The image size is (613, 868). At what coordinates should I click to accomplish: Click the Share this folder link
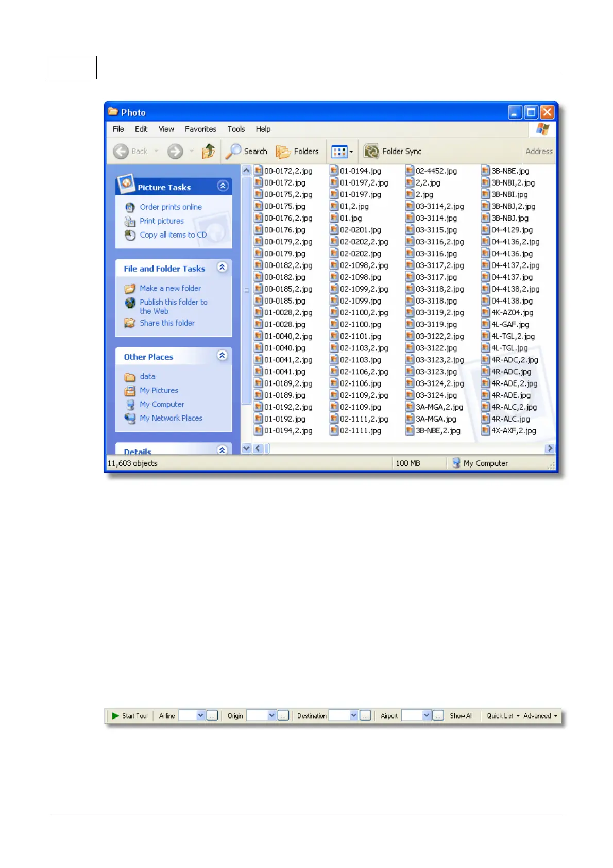point(167,323)
